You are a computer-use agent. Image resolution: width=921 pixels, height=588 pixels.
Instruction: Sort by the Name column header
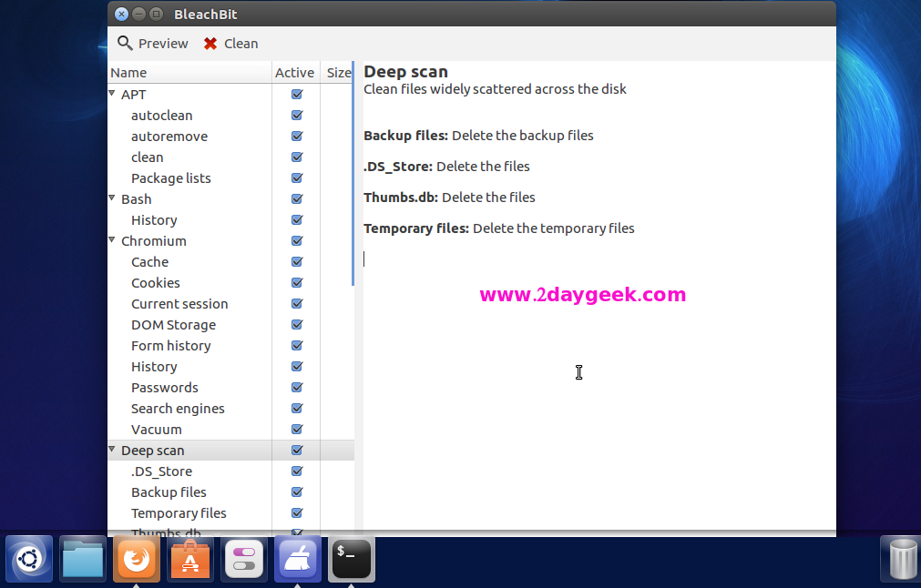click(189, 72)
